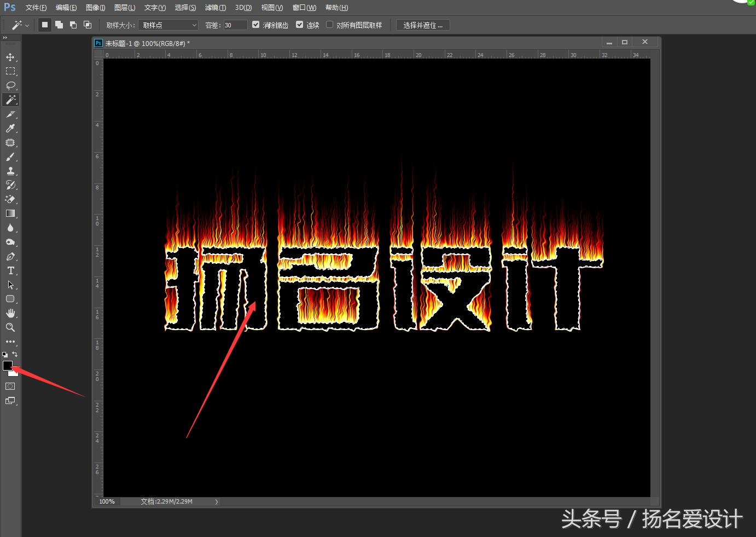Image resolution: width=756 pixels, height=537 pixels.
Task: Toggle the 消除锯齿 anti-alias checkbox
Action: [255, 25]
